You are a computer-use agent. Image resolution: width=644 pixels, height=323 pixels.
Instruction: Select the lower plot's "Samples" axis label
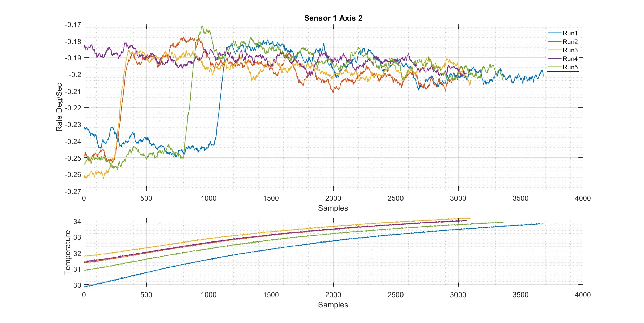point(333,305)
